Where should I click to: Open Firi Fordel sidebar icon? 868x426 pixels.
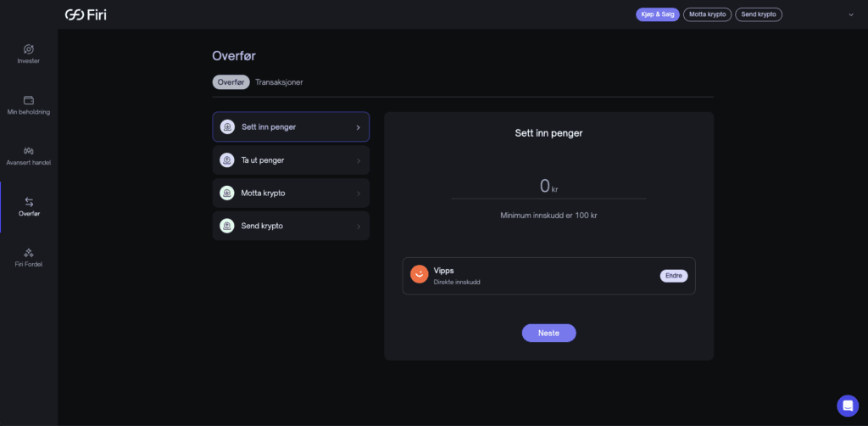point(29,252)
